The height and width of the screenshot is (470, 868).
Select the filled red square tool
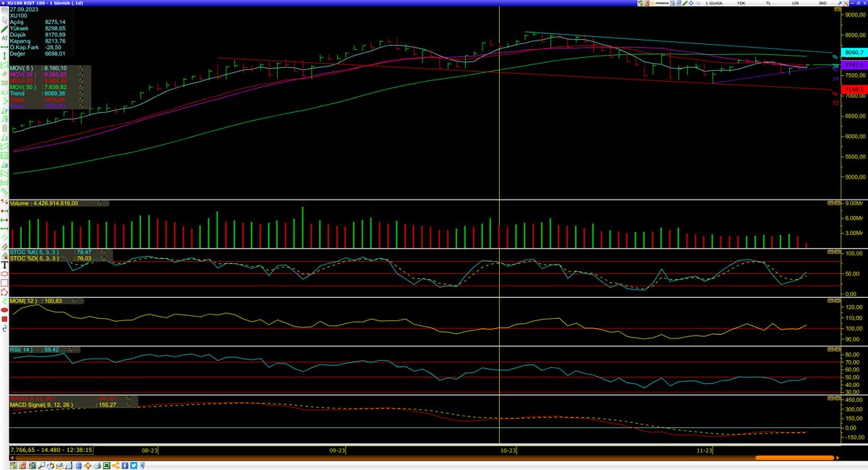[6, 319]
